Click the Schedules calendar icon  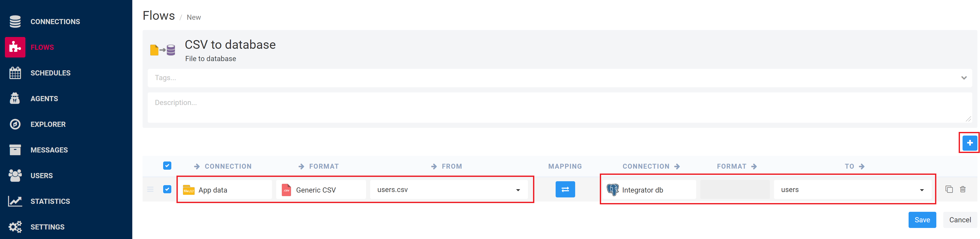tap(15, 73)
